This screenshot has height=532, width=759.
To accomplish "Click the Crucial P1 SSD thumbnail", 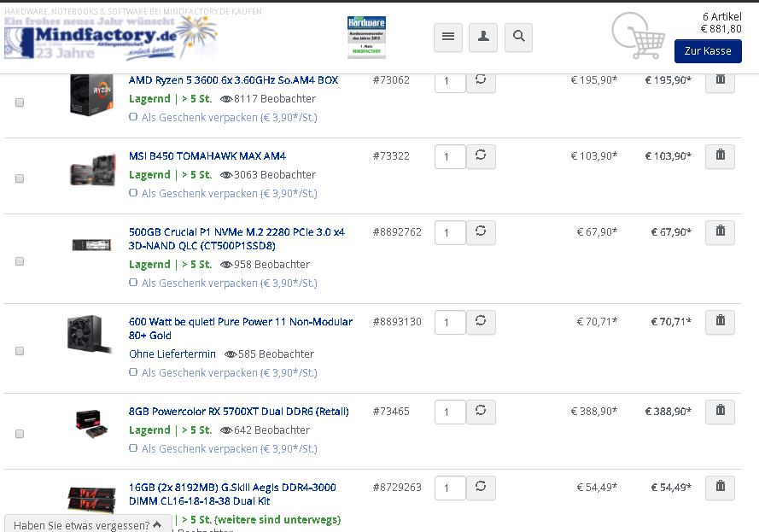I will pyautogui.click(x=91, y=245).
